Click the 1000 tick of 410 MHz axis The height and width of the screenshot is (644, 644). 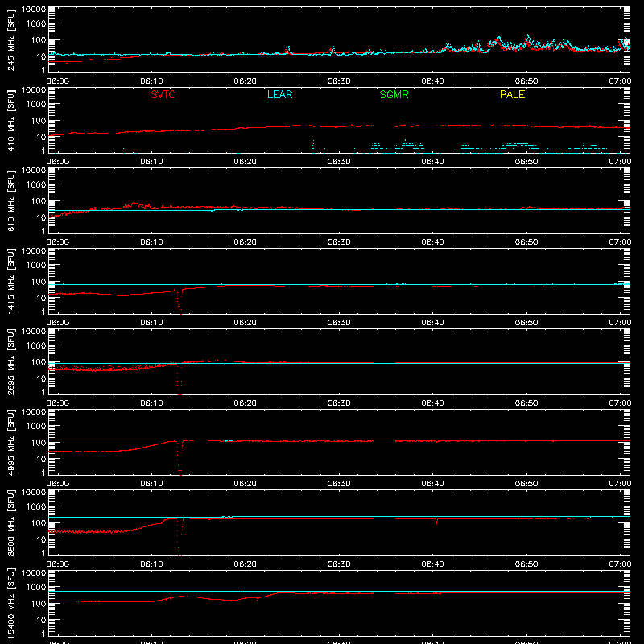click(36, 105)
